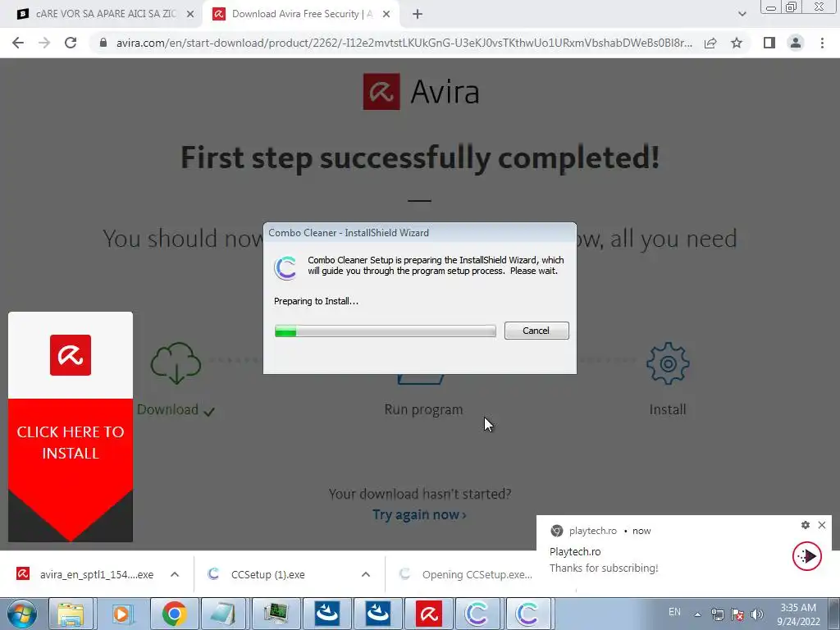The width and height of the screenshot is (840, 630).
Task: Click the Combo Cleaner icon in wizard dialog
Action: 285,268
